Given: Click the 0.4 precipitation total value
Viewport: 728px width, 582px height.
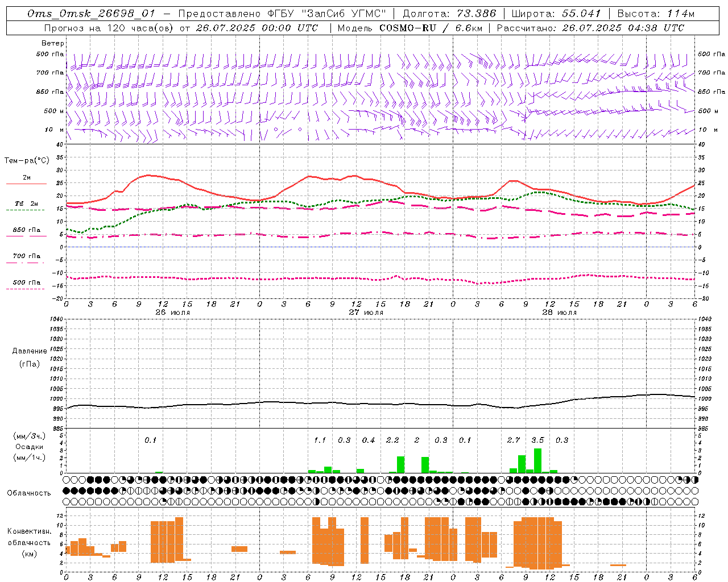Looking at the screenshot, I should coord(369,440).
